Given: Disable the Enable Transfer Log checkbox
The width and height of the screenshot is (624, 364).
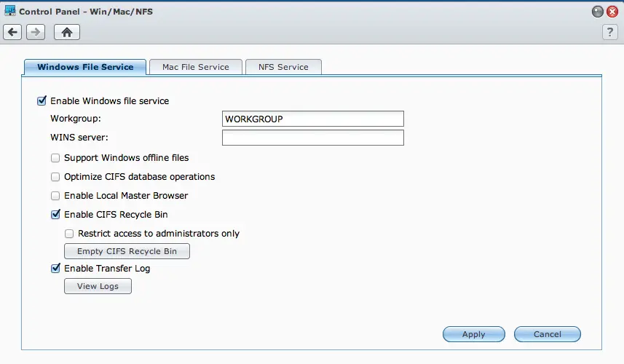Looking at the screenshot, I should pos(55,269).
